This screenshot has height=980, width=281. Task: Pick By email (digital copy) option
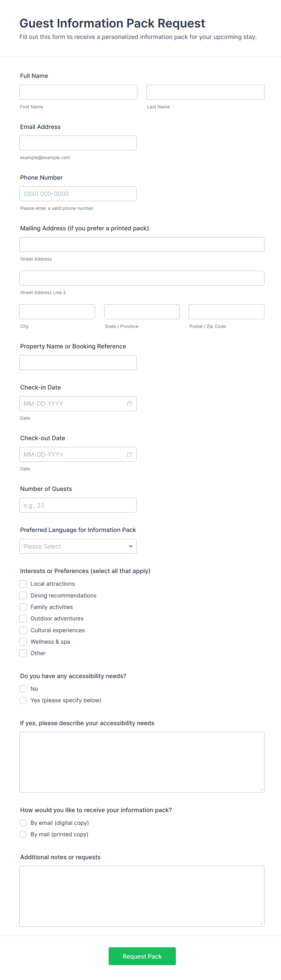[23, 822]
